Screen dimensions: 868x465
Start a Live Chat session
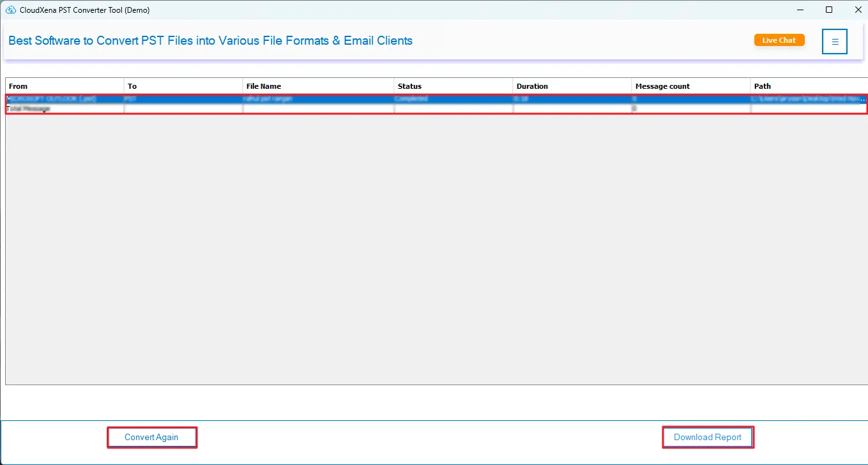pos(779,40)
